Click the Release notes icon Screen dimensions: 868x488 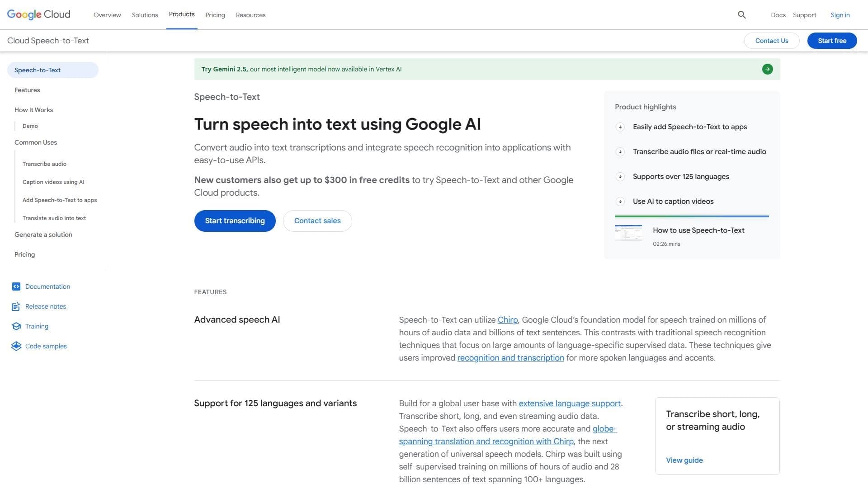click(x=16, y=306)
